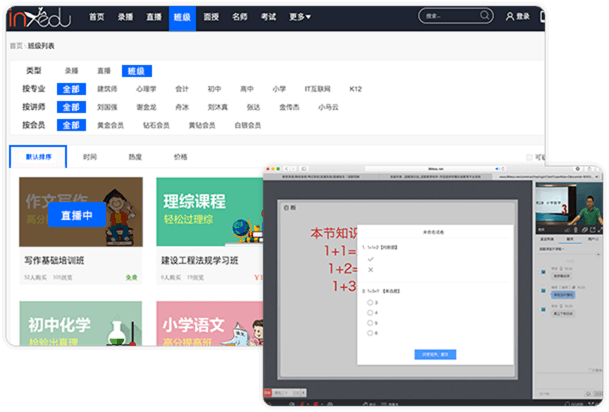Click the share icon in Safari toolbar

coord(589,169)
